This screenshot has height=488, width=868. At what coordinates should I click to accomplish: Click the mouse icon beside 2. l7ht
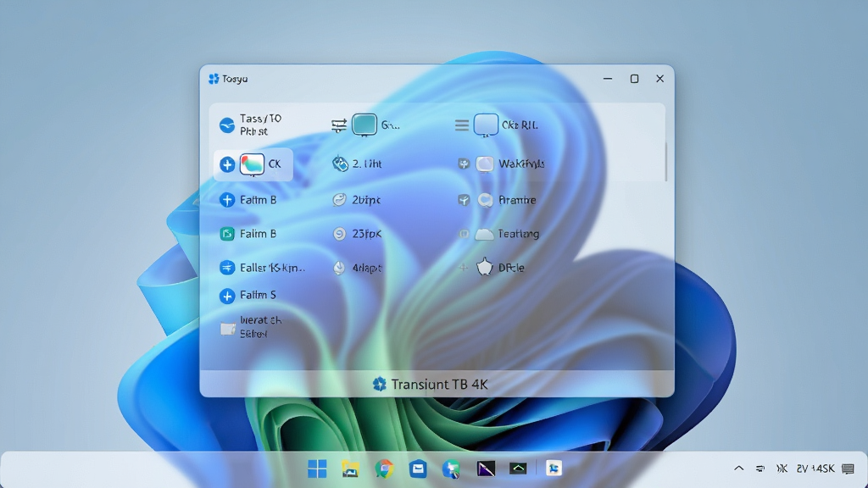point(339,164)
